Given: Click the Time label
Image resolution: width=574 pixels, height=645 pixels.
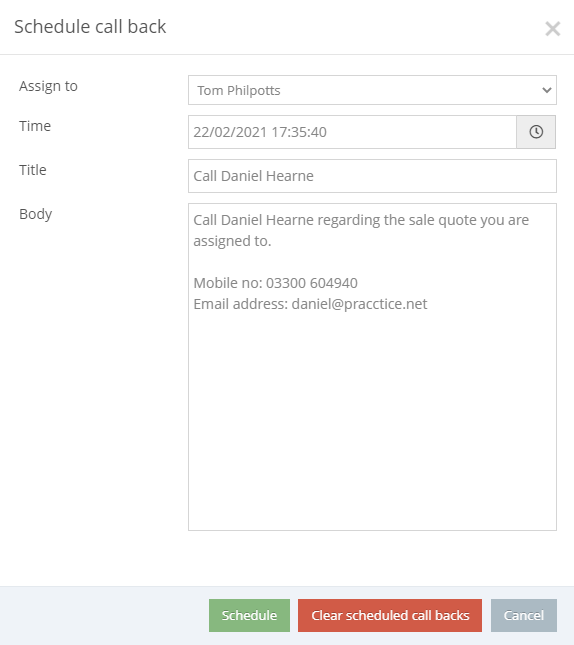Looking at the screenshot, I should point(35,126).
